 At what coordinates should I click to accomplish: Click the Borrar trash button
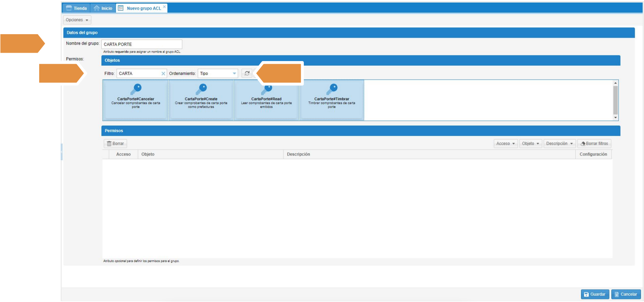pyautogui.click(x=115, y=144)
